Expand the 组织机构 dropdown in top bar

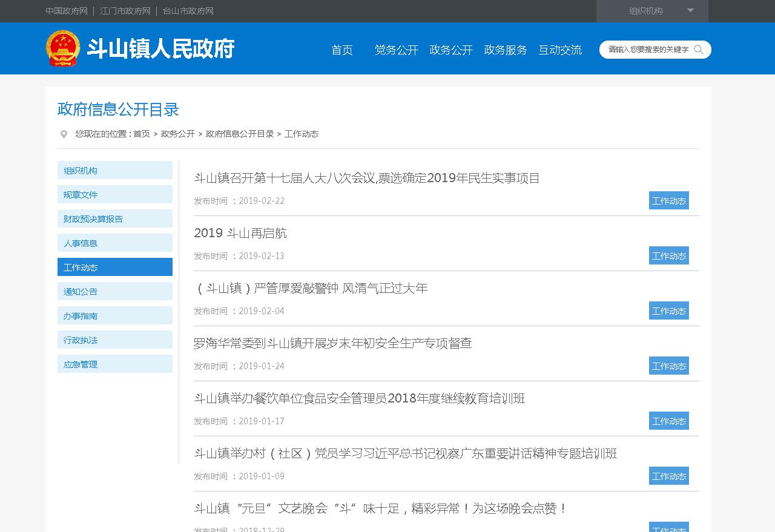tap(690, 11)
